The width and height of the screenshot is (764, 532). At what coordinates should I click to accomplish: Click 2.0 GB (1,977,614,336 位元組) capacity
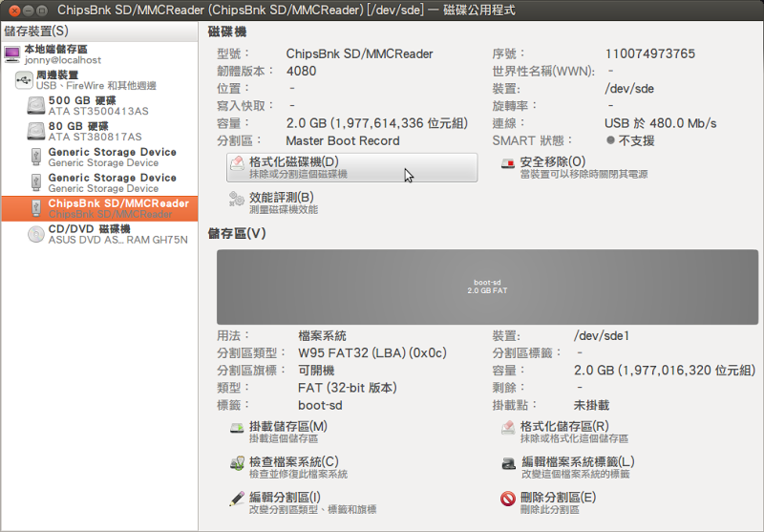(x=377, y=123)
